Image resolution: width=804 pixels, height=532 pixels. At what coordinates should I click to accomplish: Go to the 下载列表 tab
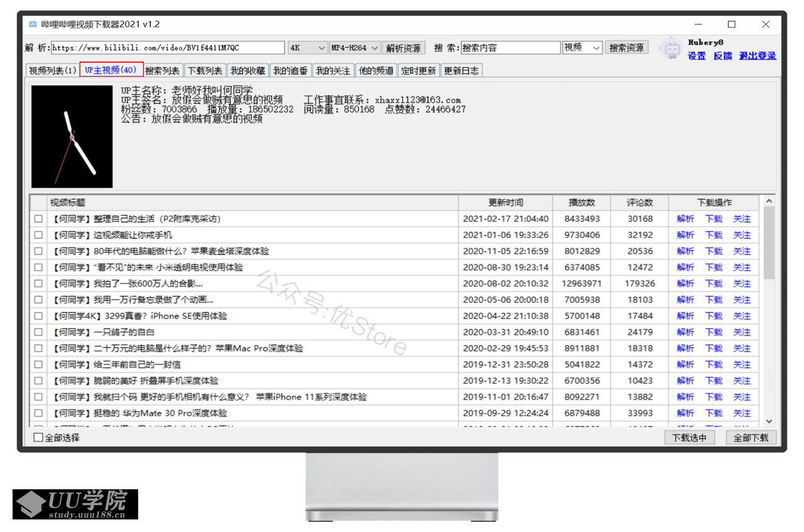[x=205, y=71]
